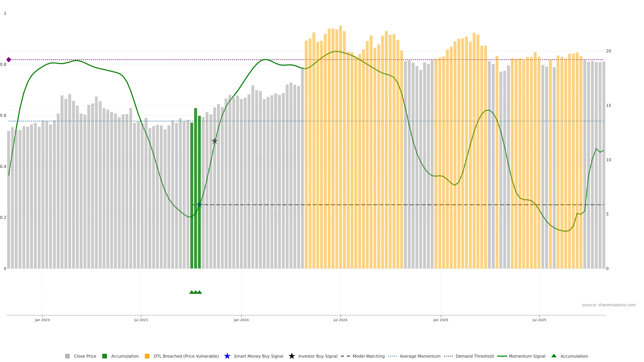Viewport: 644px width, 362px height.
Task: Toggle DTL Breached (Price Vulnerable) legend entry
Action: (x=186, y=356)
